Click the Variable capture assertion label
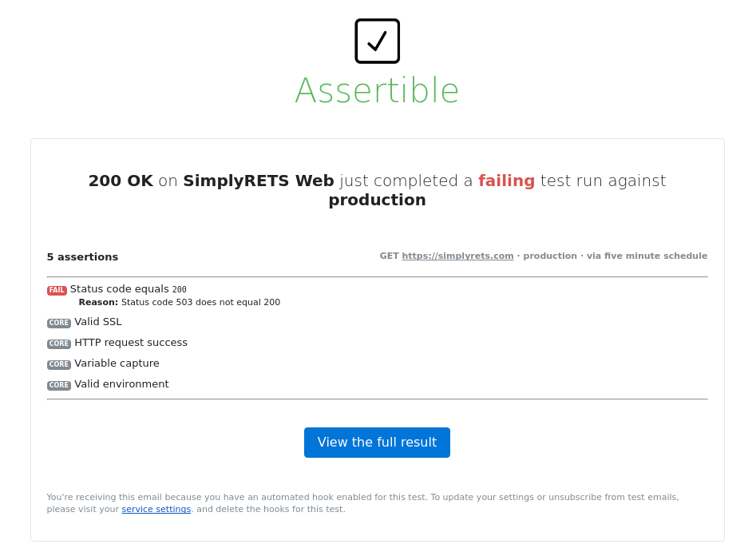Image resolution: width=756 pixels, height=560 pixels. pyautogui.click(x=117, y=363)
